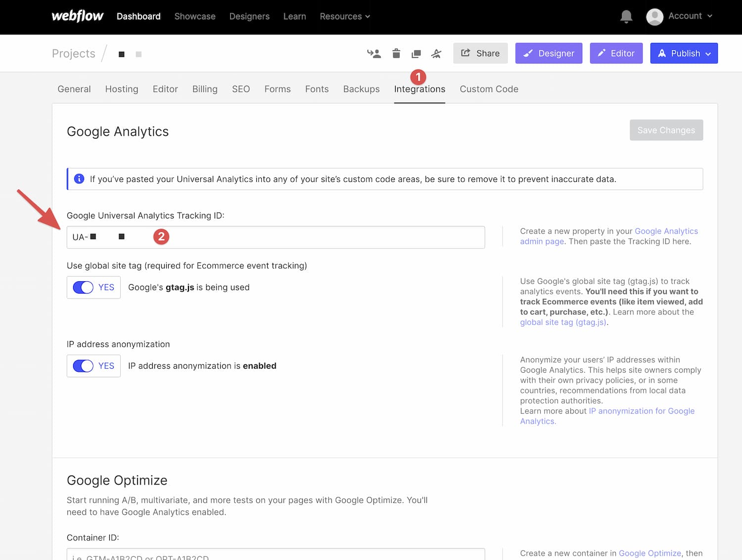The width and height of the screenshot is (742, 560).
Task: Click the Share button
Action: point(480,53)
